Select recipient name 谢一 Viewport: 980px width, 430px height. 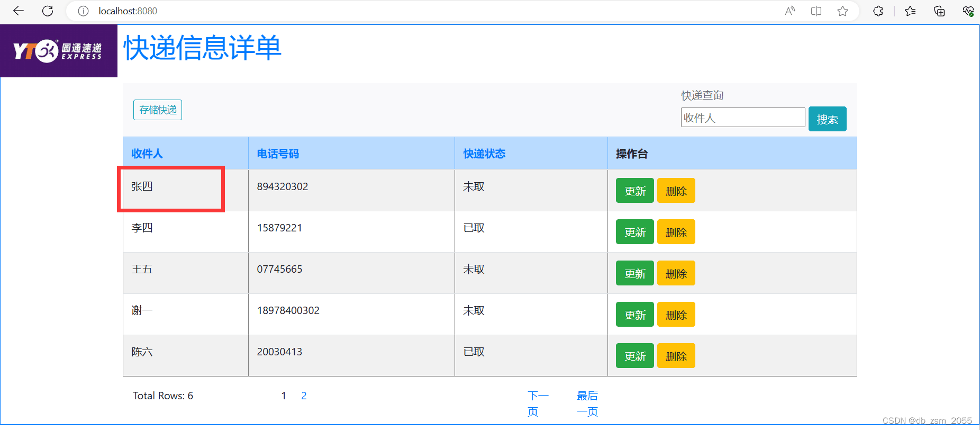(142, 310)
